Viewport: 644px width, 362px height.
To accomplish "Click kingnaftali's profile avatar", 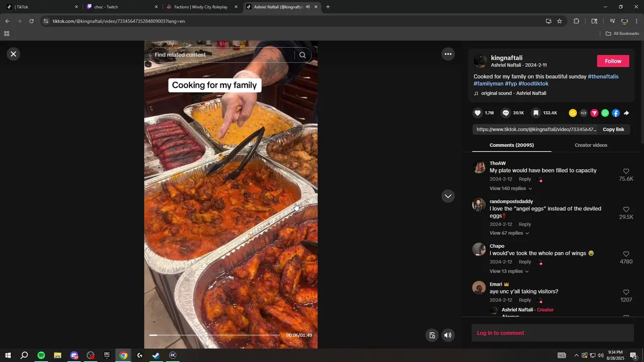I will [480, 61].
